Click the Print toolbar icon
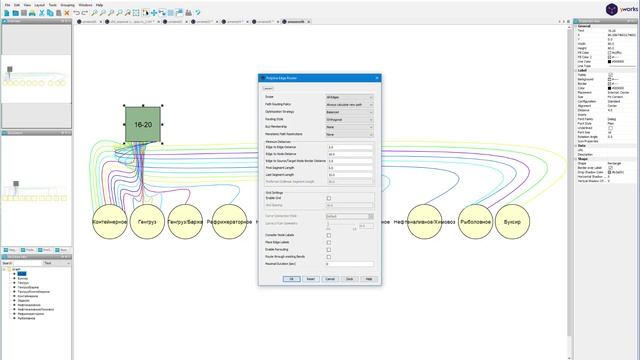 32,13
